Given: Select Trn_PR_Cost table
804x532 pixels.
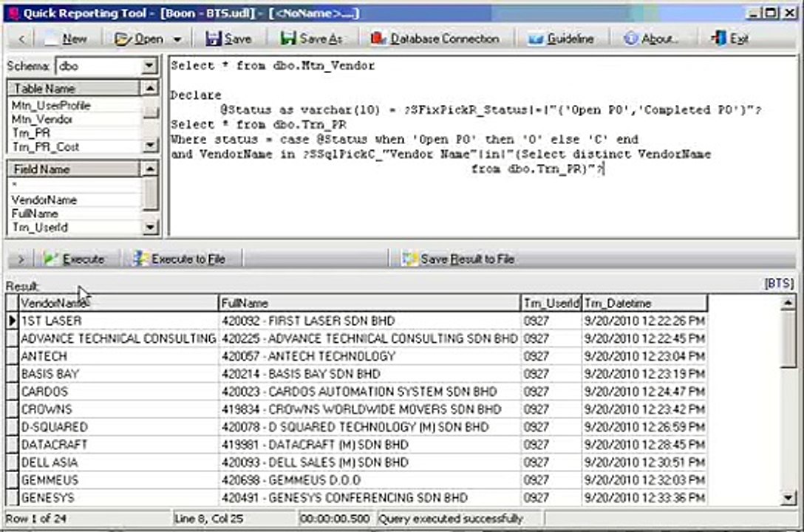Looking at the screenshot, I should pyautogui.click(x=45, y=147).
